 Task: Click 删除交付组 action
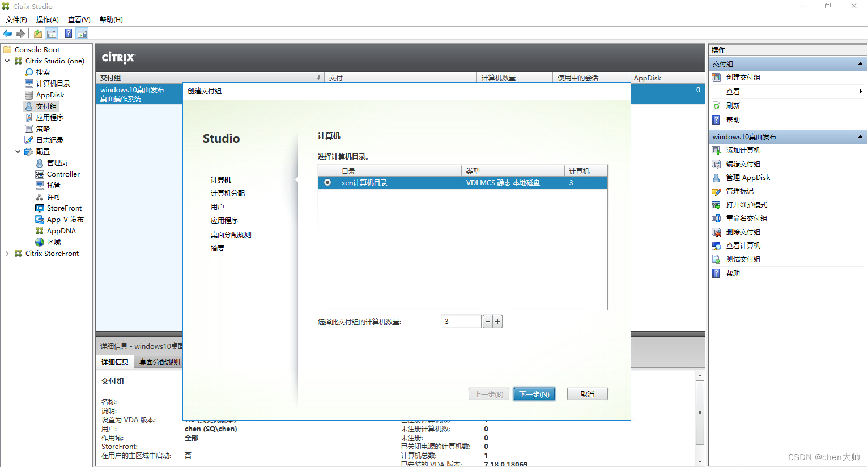pos(743,232)
